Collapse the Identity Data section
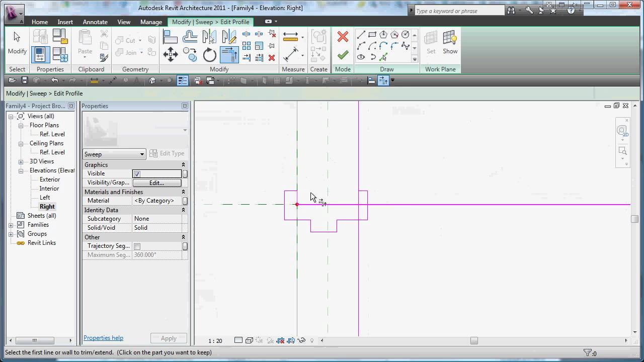This screenshot has height=362, width=644. (183, 210)
